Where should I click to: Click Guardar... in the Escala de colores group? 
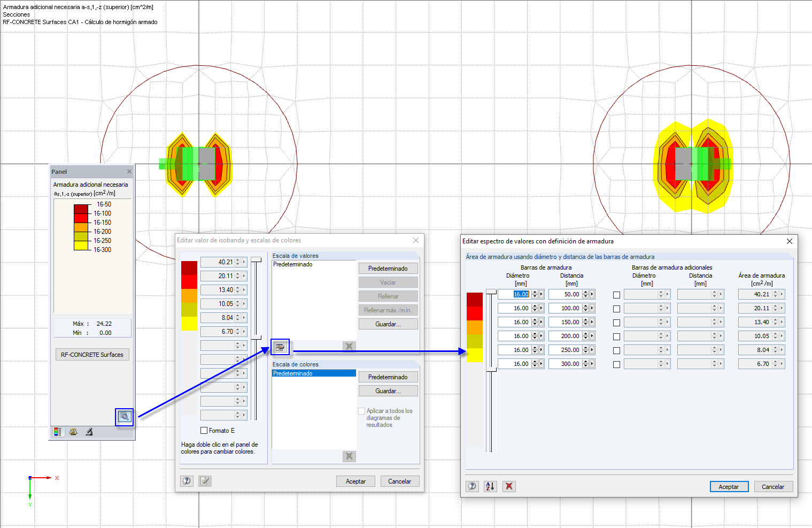click(x=388, y=391)
